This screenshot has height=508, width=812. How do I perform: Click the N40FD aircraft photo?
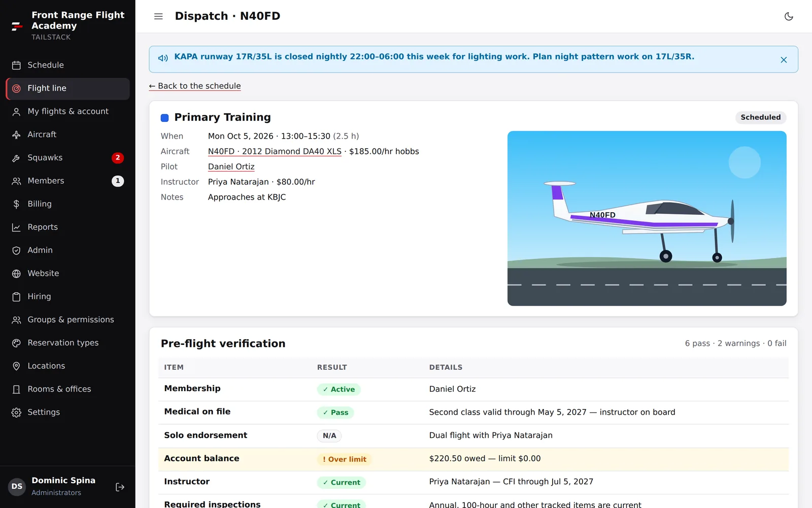pos(647,218)
